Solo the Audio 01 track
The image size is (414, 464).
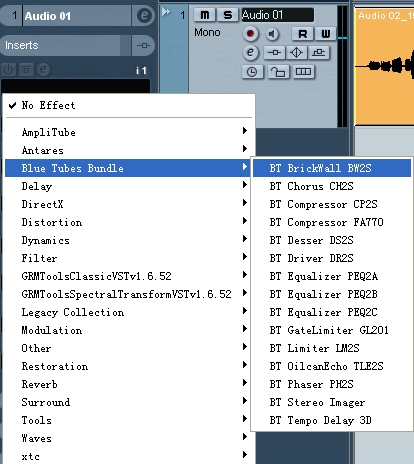click(x=228, y=15)
